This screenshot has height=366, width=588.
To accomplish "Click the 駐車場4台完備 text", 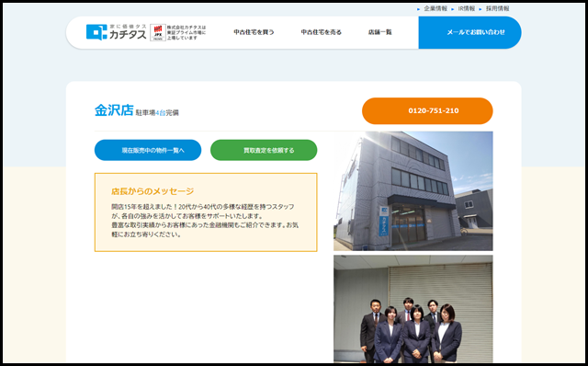I will coord(157,112).
